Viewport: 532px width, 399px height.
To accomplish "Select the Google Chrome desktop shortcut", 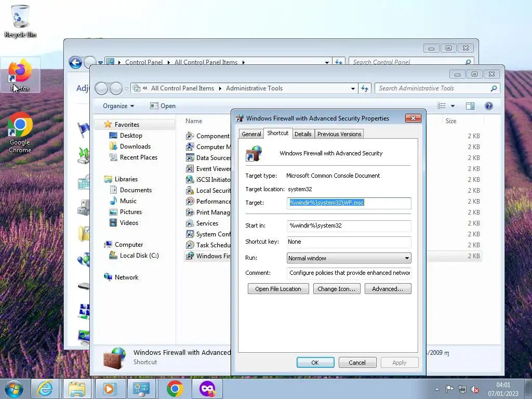I will [x=20, y=132].
